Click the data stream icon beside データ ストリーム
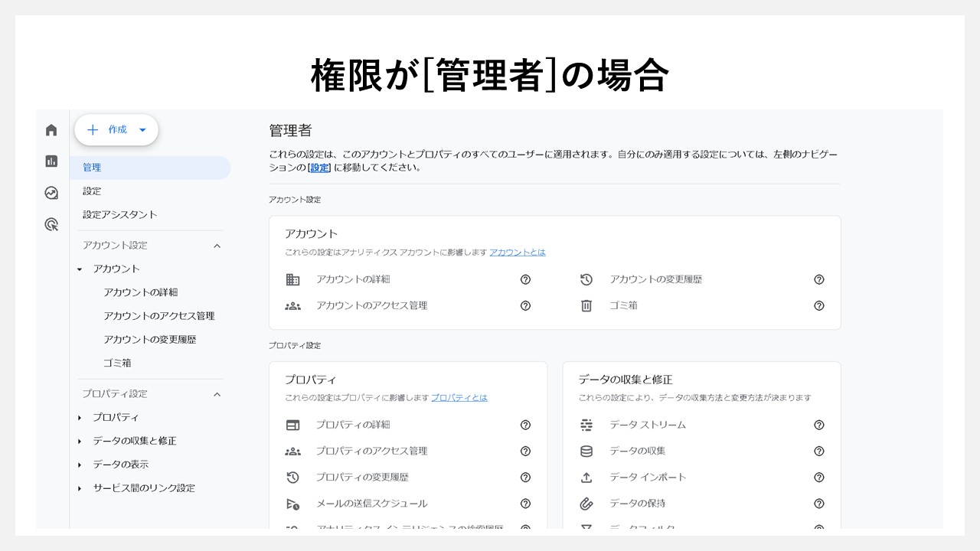 (x=586, y=425)
